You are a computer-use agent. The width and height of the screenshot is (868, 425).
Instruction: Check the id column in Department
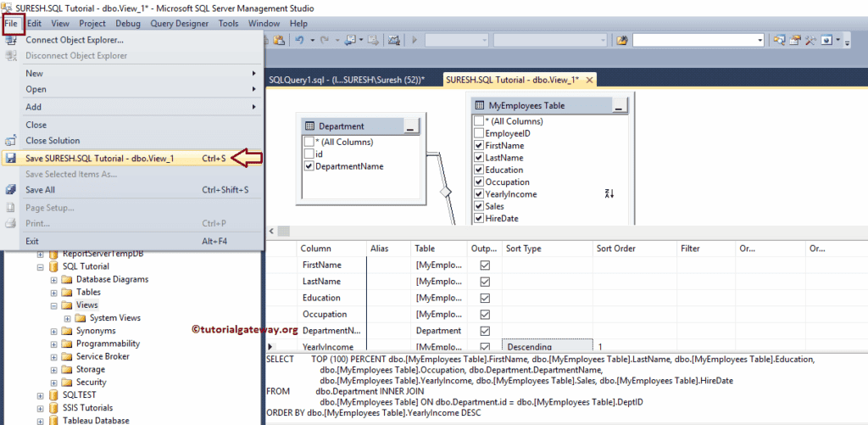click(309, 154)
